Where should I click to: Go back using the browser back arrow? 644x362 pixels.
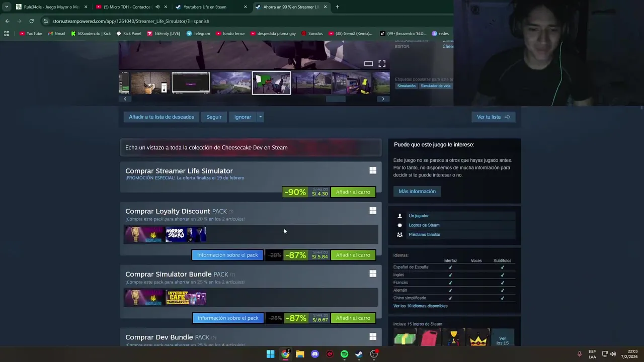coord(7,21)
